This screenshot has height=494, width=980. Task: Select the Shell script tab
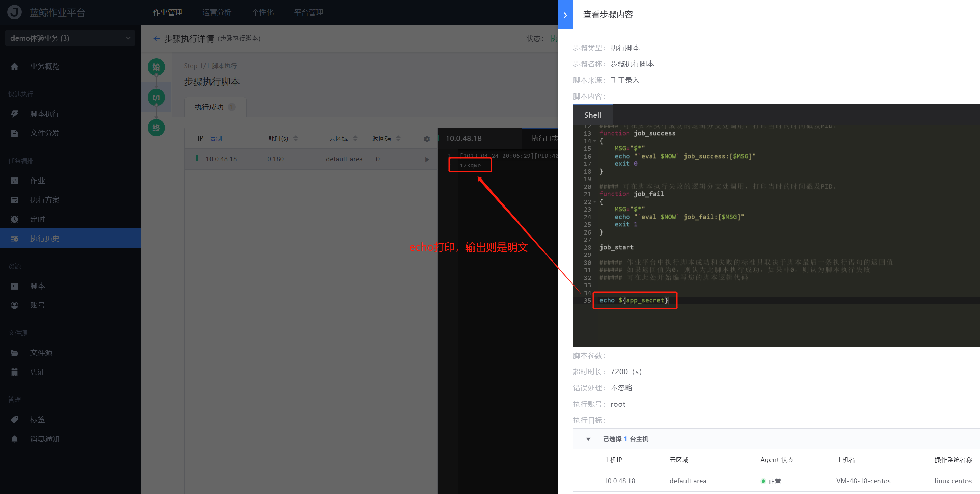[x=593, y=115]
